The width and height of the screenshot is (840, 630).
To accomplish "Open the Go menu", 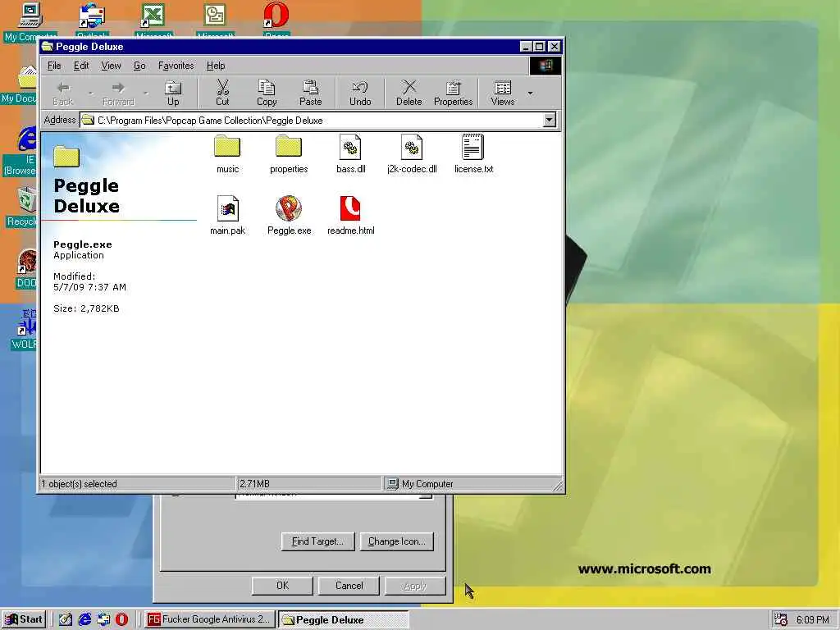I will point(139,66).
